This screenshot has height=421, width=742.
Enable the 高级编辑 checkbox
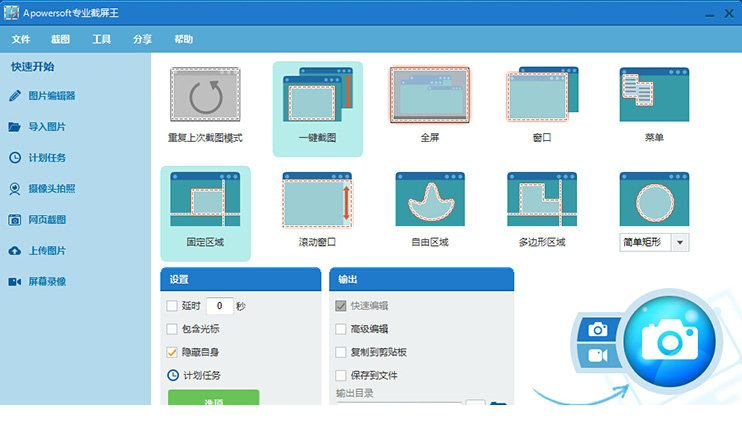pyautogui.click(x=341, y=329)
